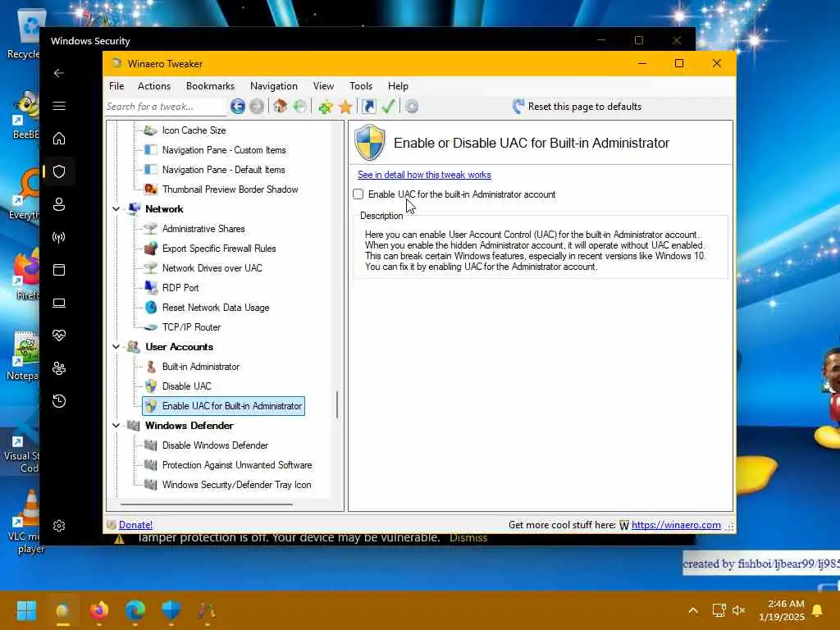
Task: Open the Tools menu
Action: tap(361, 85)
